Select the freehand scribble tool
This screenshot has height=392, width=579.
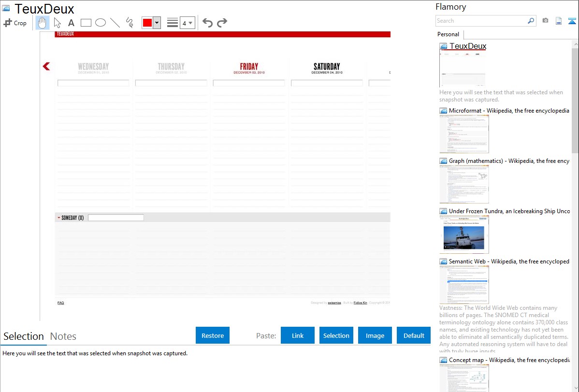pyautogui.click(x=130, y=23)
